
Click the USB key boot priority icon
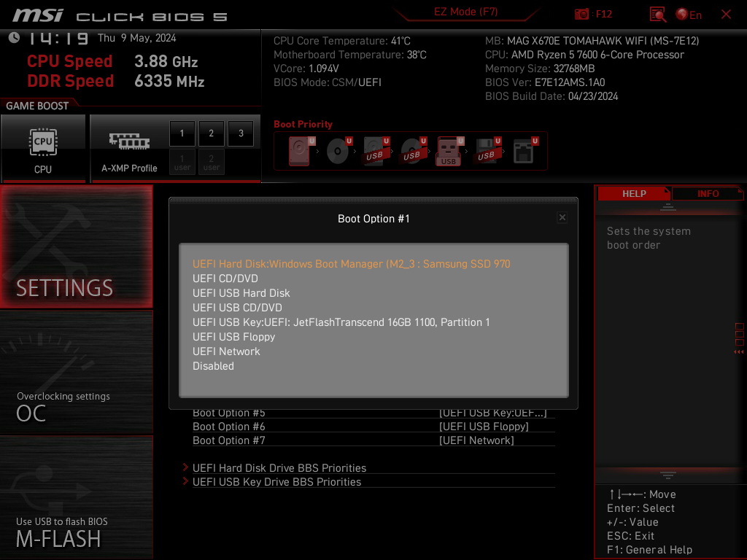point(449,151)
